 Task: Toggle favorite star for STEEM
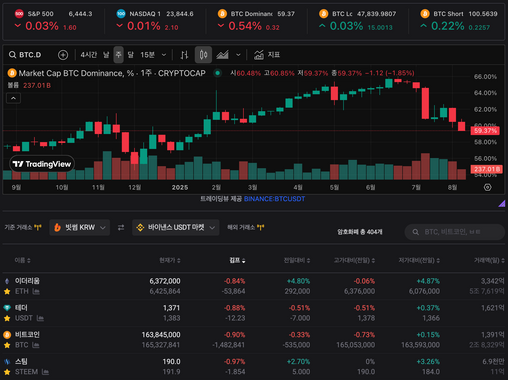pos(7,372)
